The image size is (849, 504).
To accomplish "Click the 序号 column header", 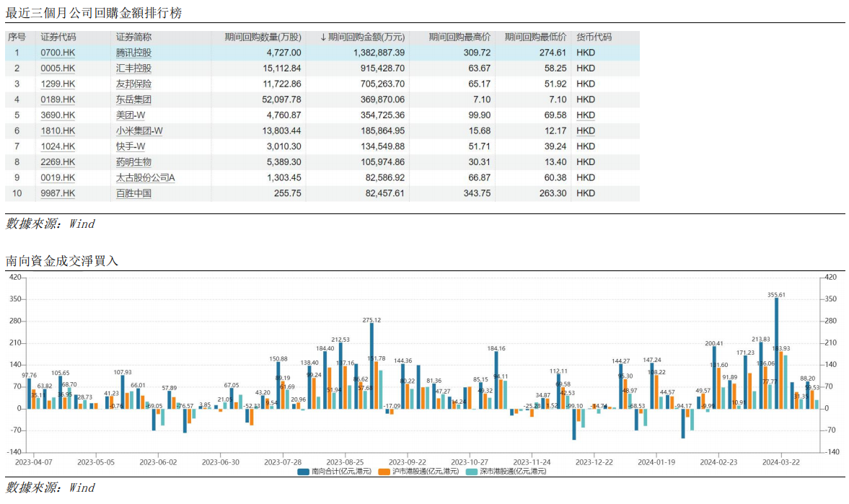I will point(17,37).
